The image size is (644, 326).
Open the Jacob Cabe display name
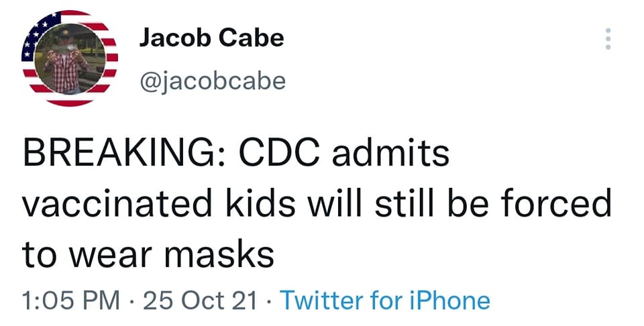[x=211, y=38]
